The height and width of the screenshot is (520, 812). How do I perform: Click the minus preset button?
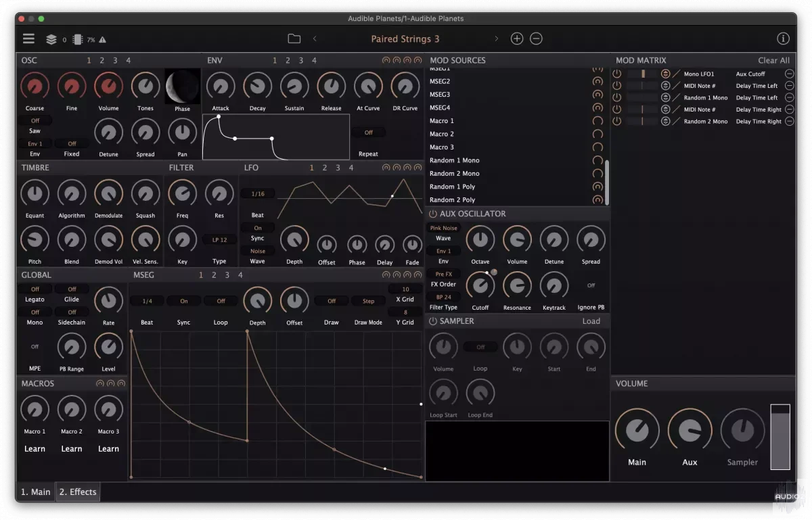coord(536,39)
